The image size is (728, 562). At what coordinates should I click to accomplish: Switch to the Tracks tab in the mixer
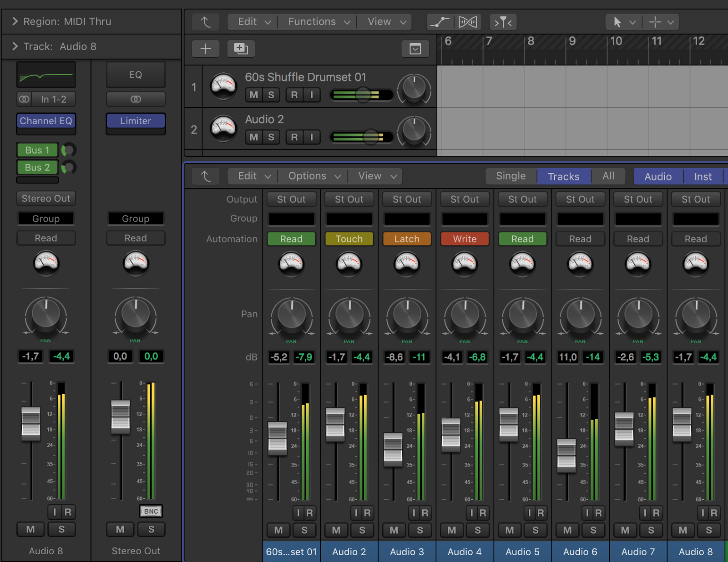(563, 176)
